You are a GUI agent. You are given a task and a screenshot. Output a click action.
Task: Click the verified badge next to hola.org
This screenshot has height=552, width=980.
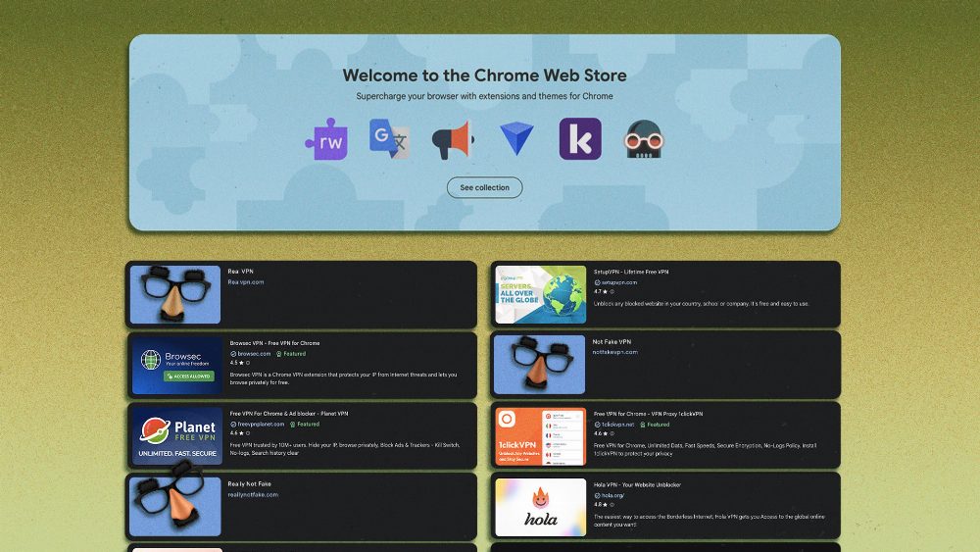(x=597, y=496)
